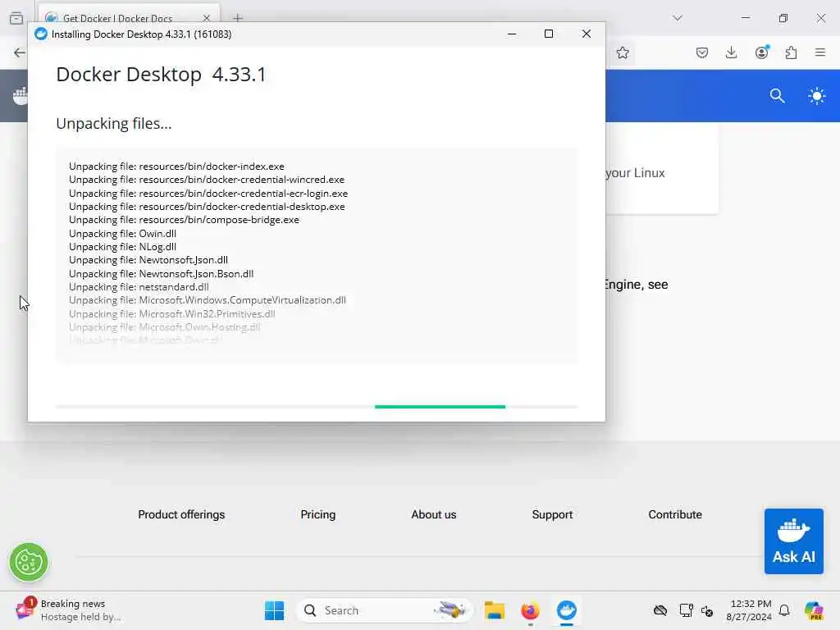Minimize the Docker Desktop installer window

512,34
